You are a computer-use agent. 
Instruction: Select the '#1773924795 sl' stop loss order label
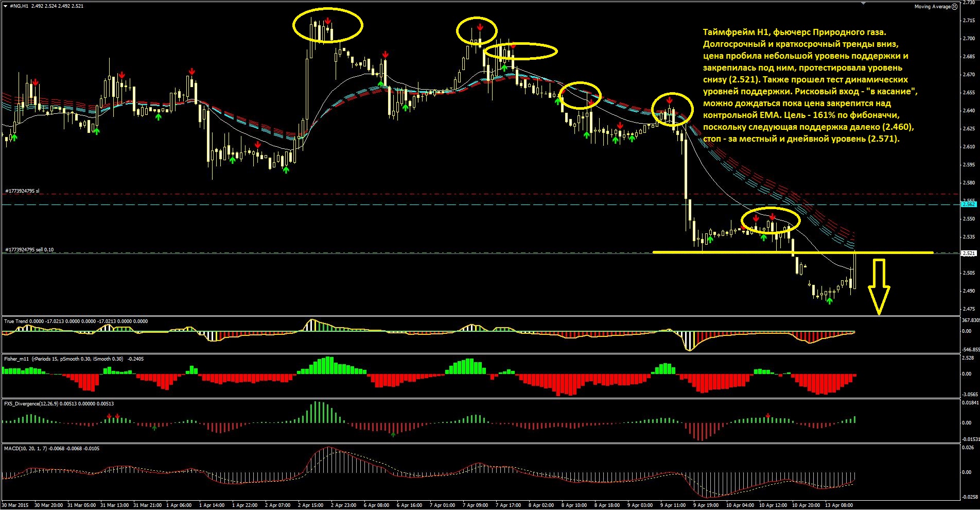coord(22,191)
